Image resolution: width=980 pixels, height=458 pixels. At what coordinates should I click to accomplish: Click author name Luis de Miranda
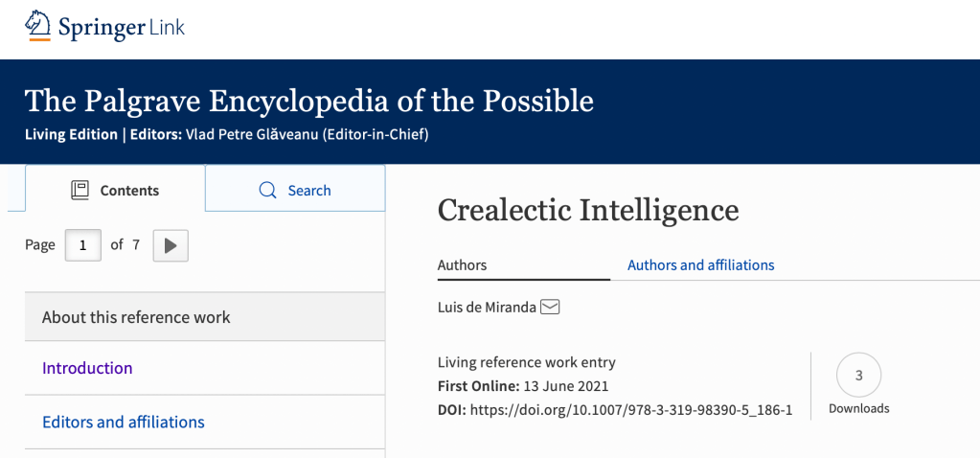[x=486, y=307]
